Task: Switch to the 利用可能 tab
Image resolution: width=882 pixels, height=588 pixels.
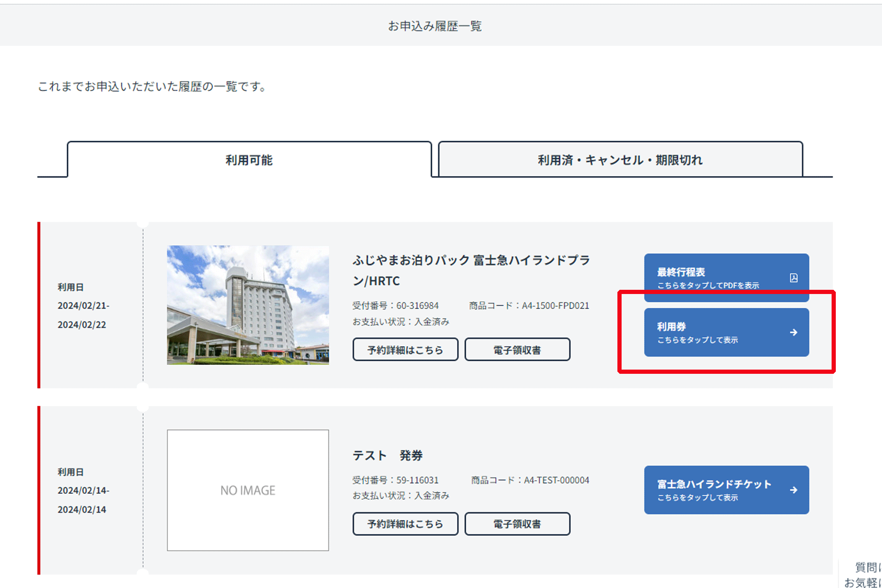Action: point(249,160)
